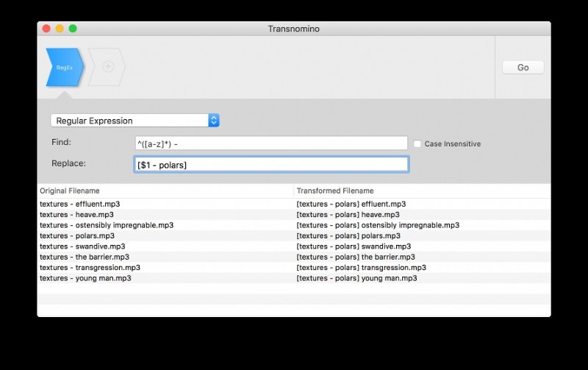Close the Transnomino window
This screenshot has width=588, height=370.
[46, 29]
